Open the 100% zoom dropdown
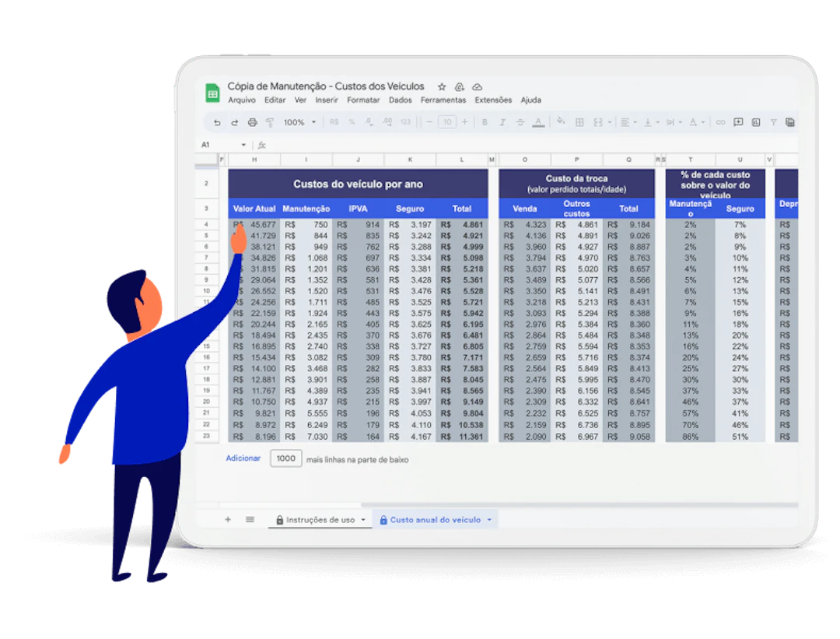Image resolution: width=840 pixels, height=639 pixels. click(299, 122)
